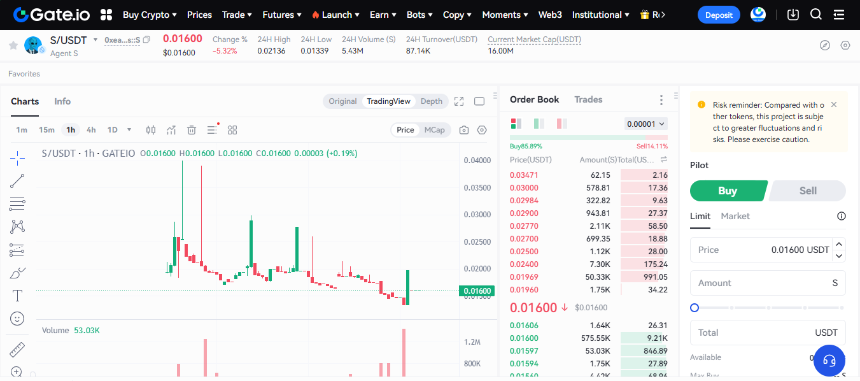Open the Web3 link
This screenshot has width=860, height=381.
point(550,15)
